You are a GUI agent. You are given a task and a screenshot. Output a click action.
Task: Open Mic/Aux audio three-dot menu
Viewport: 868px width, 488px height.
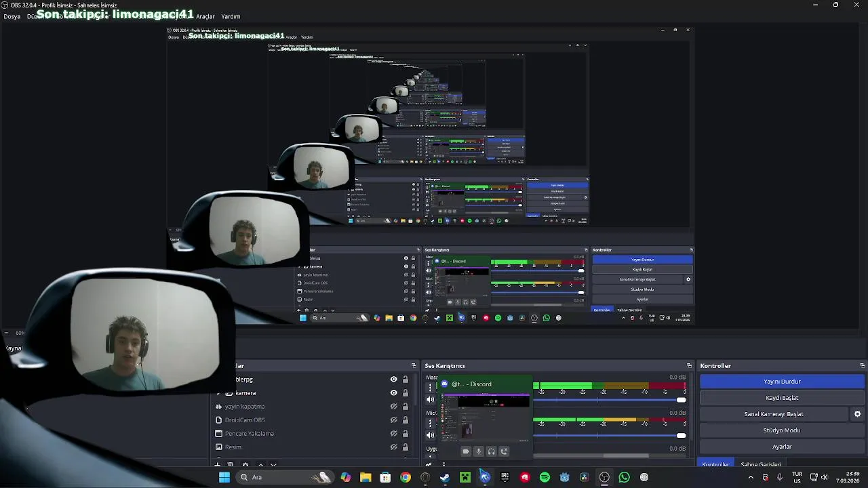430,424
